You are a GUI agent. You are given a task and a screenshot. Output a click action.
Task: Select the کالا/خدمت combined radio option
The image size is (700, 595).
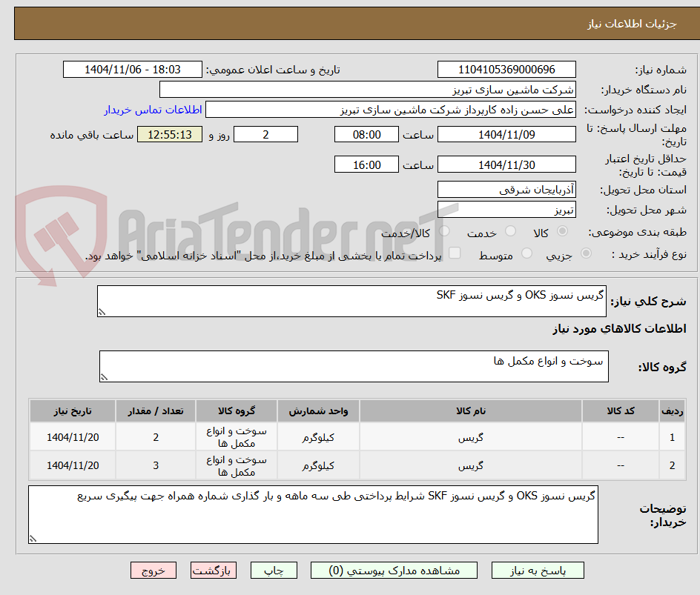coord(443,231)
